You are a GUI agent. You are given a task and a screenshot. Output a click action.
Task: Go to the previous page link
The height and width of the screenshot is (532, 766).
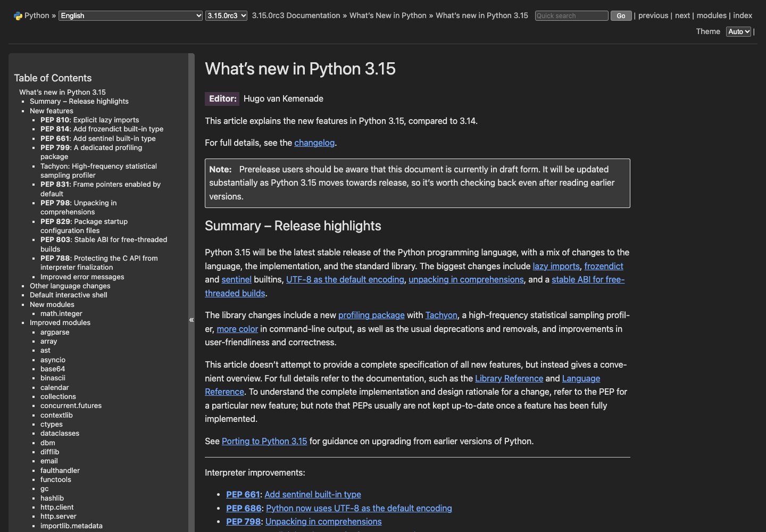pyautogui.click(x=653, y=15)
